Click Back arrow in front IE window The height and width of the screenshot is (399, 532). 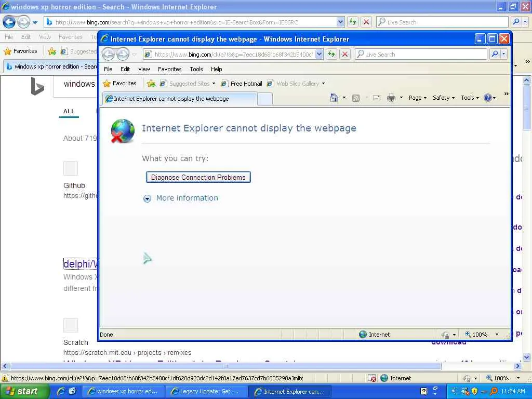(109, 54)
